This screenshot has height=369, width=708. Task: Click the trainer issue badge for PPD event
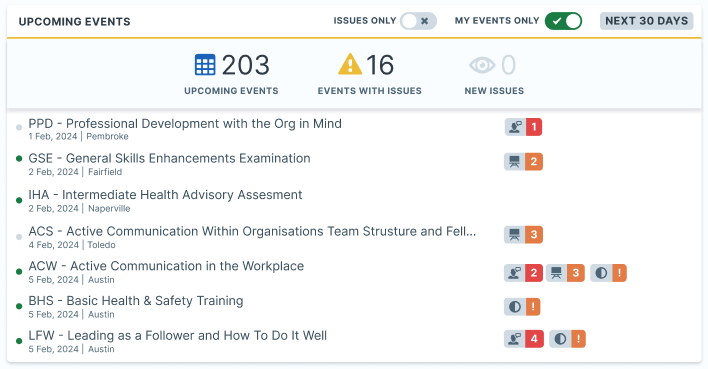tap(523, 127)
